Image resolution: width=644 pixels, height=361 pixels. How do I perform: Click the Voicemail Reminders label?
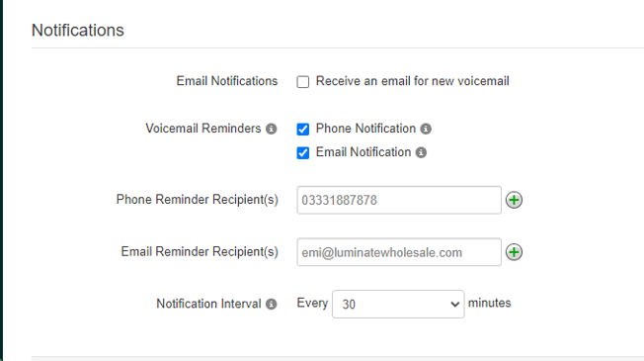[202, 129]
